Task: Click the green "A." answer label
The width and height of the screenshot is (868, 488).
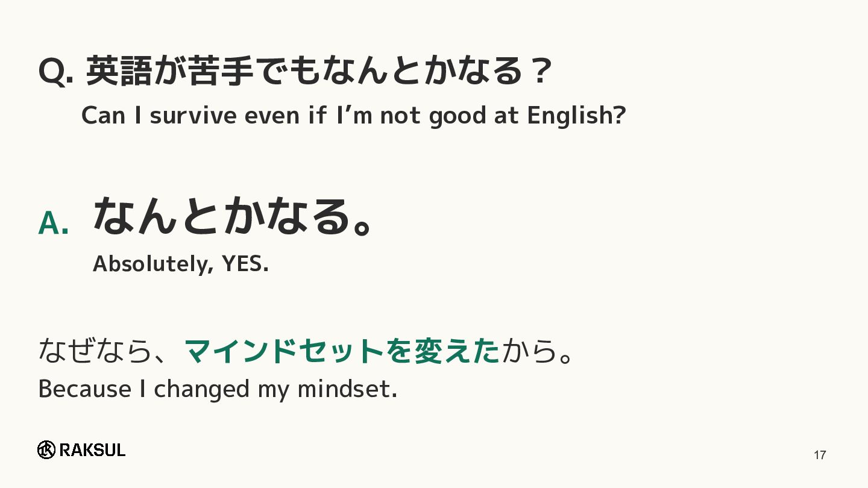Action: 53,224
